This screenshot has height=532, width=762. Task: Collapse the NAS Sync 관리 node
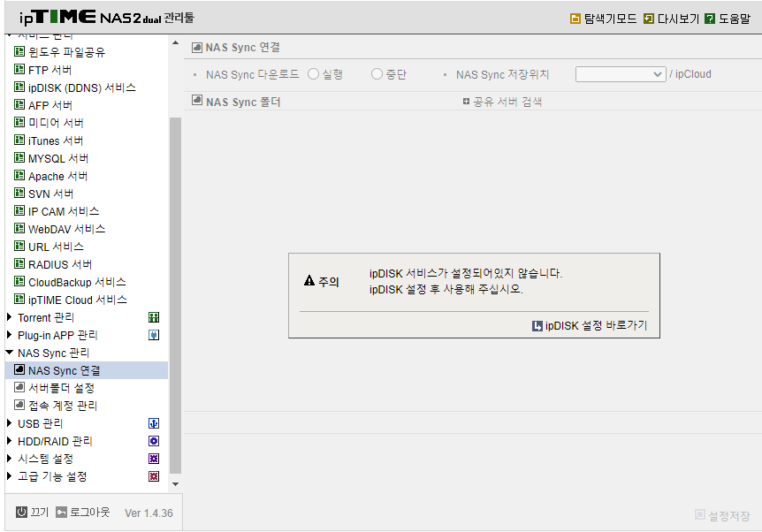[9, 353]
